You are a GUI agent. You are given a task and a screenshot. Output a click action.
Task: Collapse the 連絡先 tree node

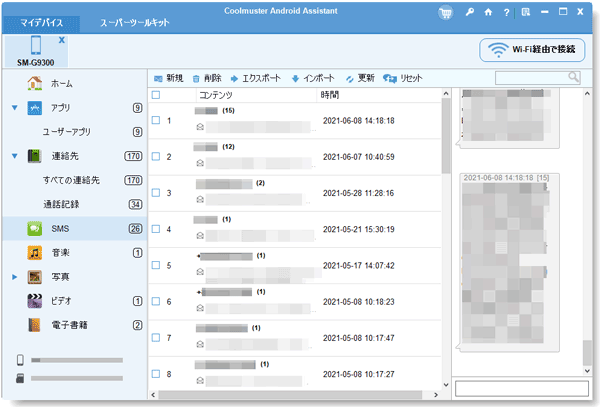click(15, 156)
